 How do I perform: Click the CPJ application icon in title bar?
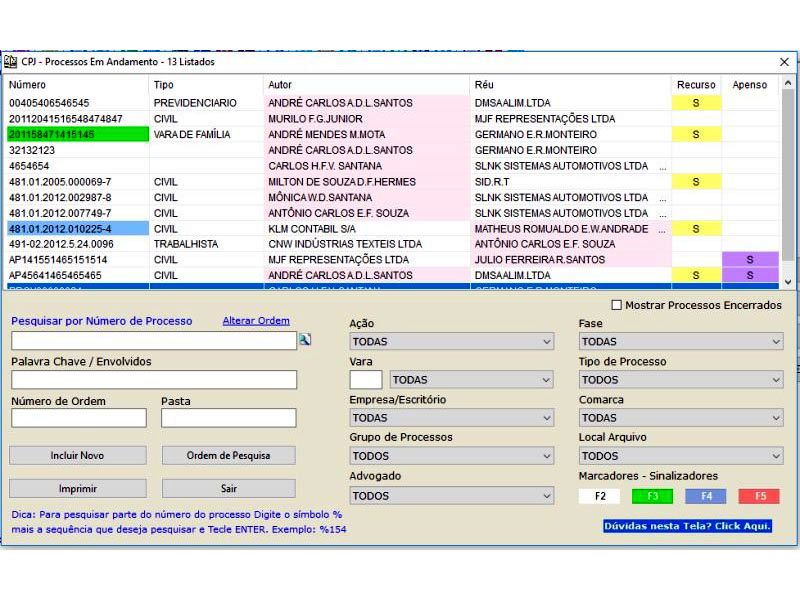point(11,61)
